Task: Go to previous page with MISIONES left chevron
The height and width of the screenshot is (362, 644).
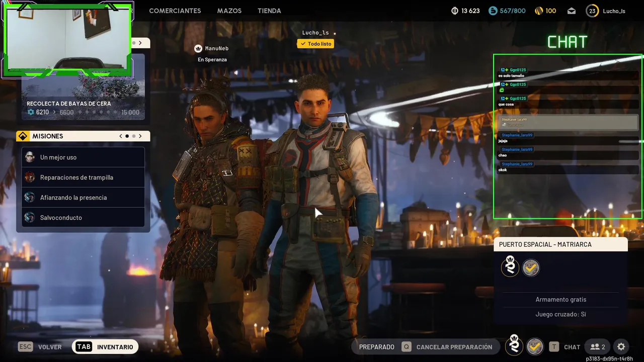Action: pyautogui.click(x=121, y=136)
